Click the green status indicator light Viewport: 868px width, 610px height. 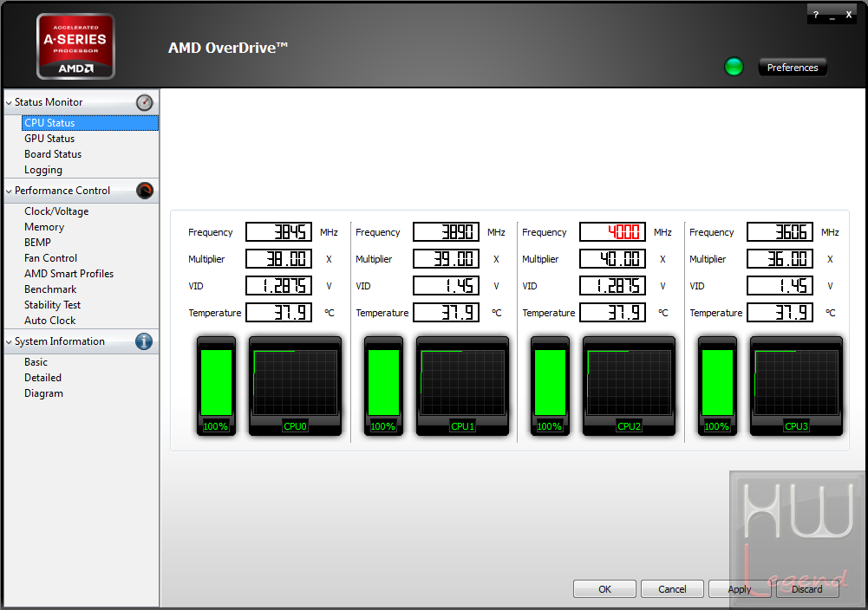click(x=734, y=67)
